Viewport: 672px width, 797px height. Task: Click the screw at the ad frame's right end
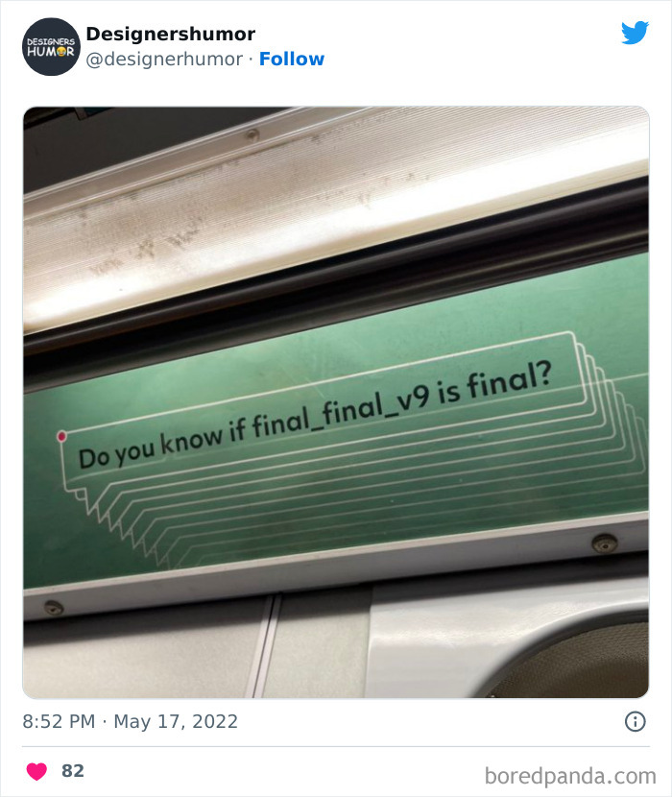pyautogui.click(x=605, y=543)
